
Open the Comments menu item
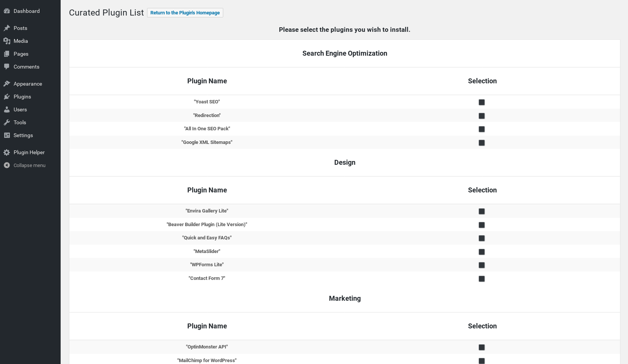pos(30,67)
